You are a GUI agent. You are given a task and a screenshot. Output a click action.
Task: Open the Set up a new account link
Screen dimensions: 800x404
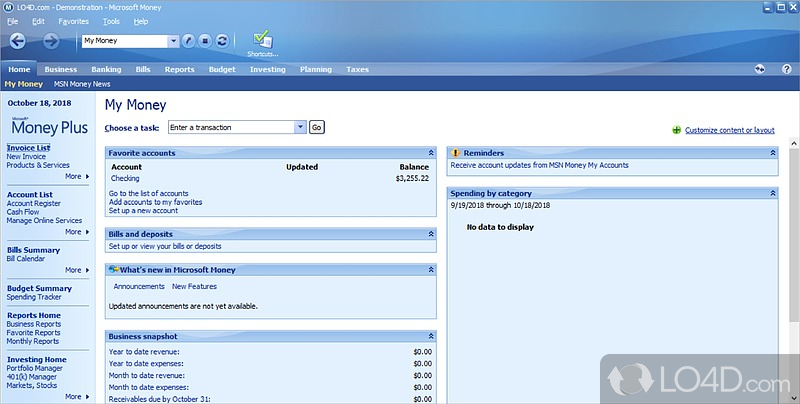(x=143, y=211)
